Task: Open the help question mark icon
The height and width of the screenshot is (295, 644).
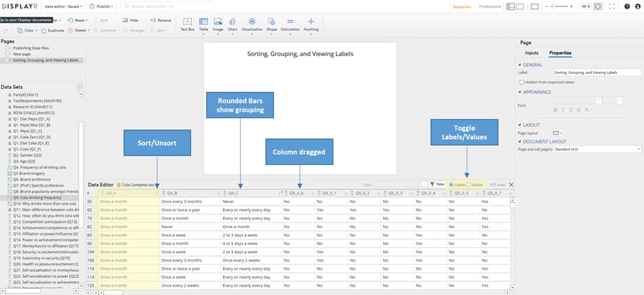Action: click(627, 6)
